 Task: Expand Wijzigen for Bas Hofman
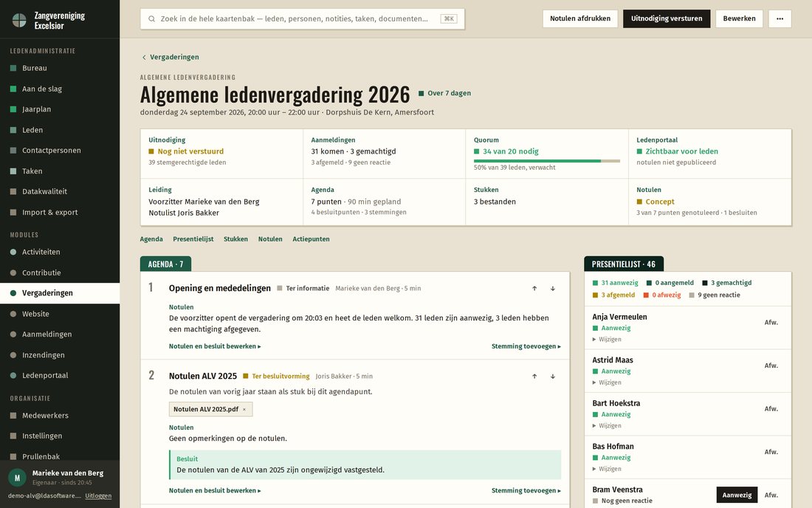pyautogui.click(x=607, y=469)
